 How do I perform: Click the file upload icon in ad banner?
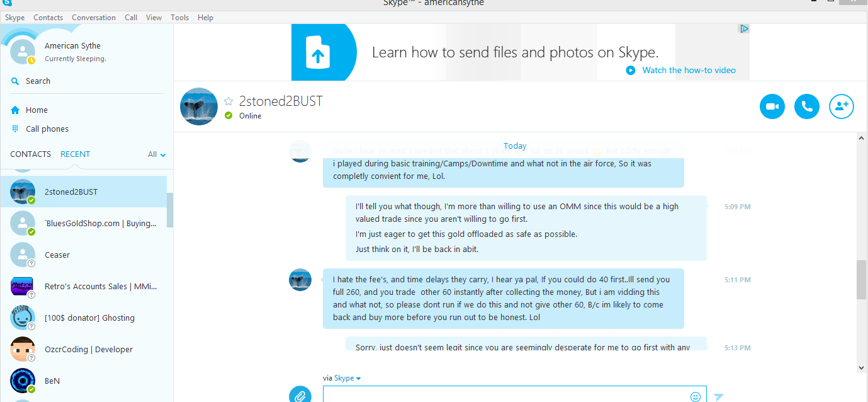tap(318, 52)
